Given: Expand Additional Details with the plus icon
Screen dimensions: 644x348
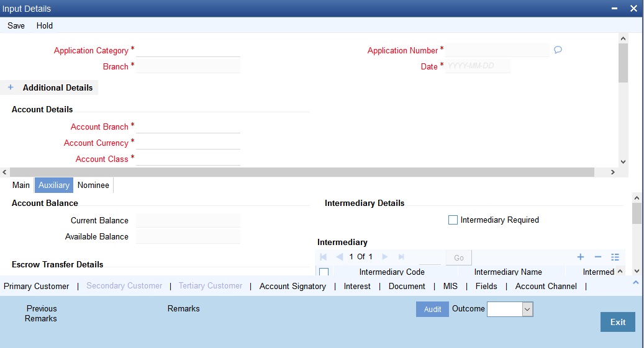Looking at the screenshot, I should [x=11, y=87].
